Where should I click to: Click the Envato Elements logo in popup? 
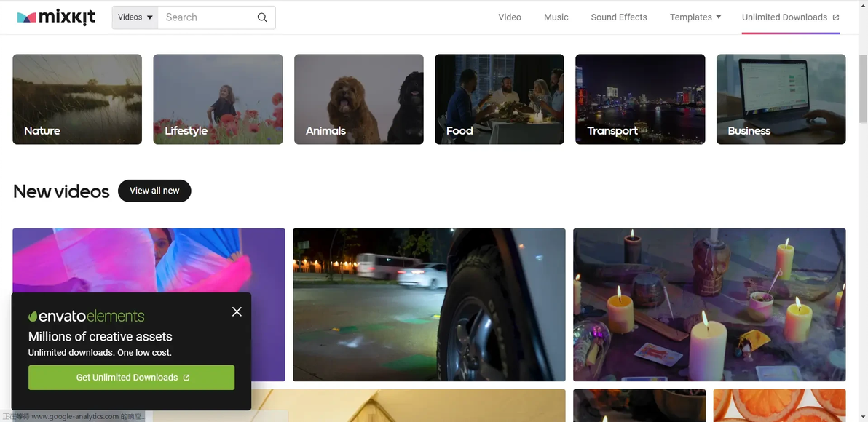(87, 316)
